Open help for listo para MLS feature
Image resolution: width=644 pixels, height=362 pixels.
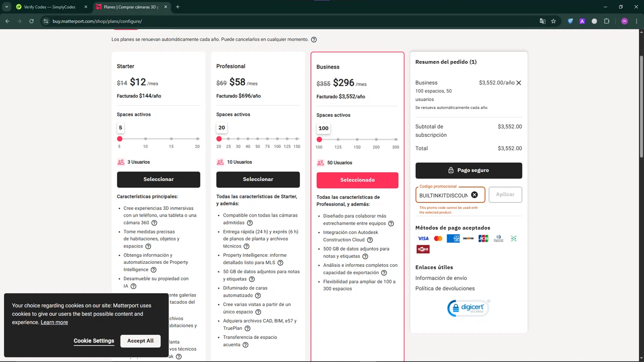(280, 262)
